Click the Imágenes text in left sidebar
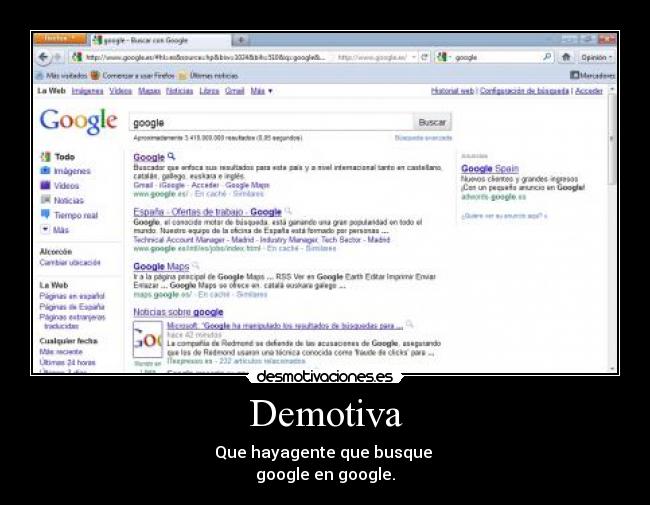Viewport: 650px width, 505px height. tap(72, 171)
